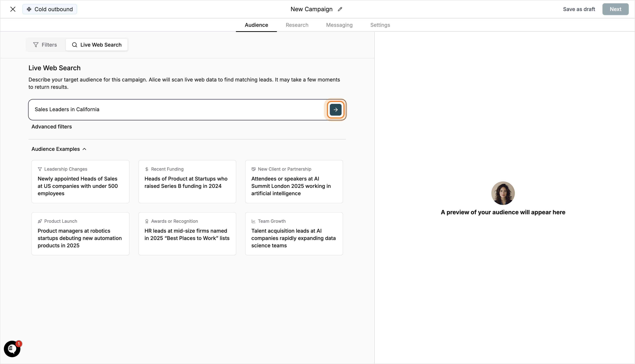The image size is (635, 364).
Task: Click the rocket icon on Product Launch card
Action: [40, 221]
